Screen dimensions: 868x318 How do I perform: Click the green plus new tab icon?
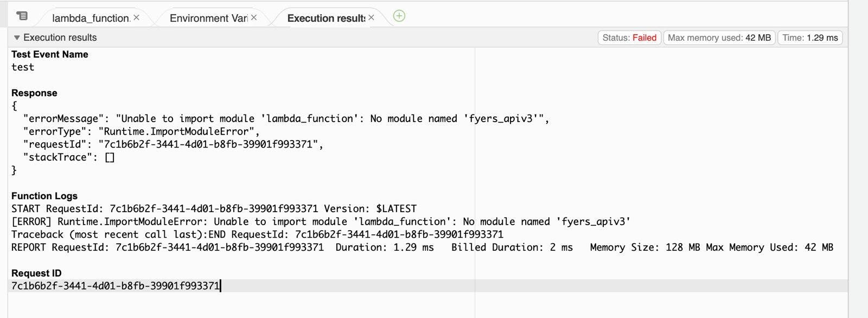399,16
